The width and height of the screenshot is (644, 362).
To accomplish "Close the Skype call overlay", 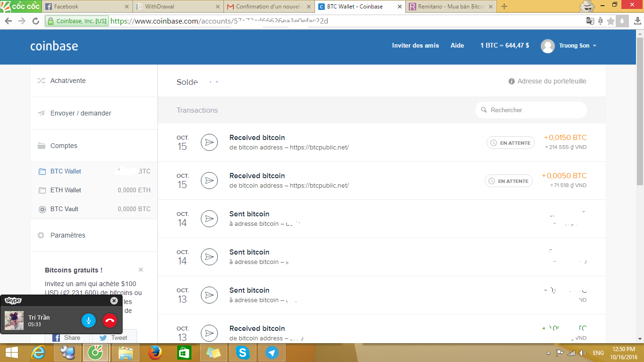I will coord(114,301).
